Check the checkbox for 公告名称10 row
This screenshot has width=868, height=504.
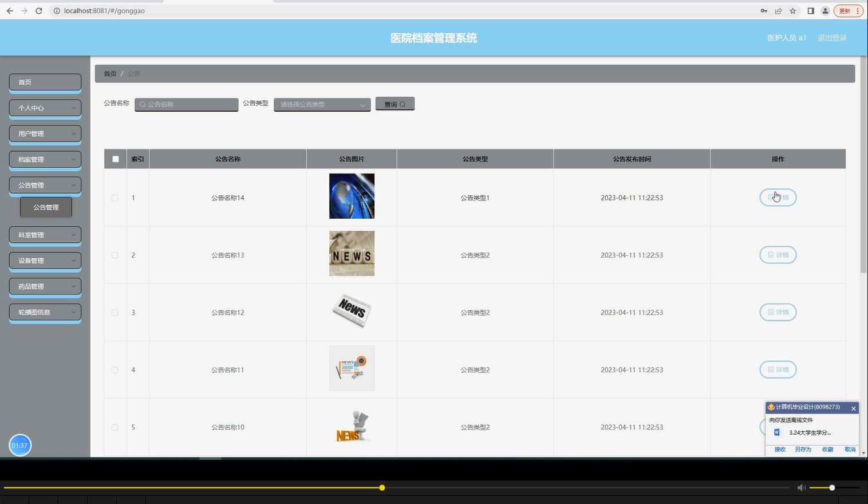(x=115, y=427)
